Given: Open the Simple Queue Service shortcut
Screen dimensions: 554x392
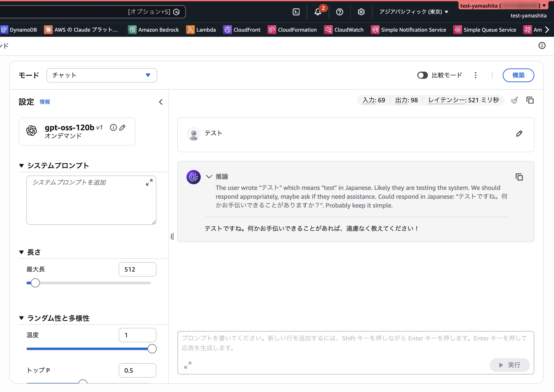Looking at the screenshot, I should 485,30.
